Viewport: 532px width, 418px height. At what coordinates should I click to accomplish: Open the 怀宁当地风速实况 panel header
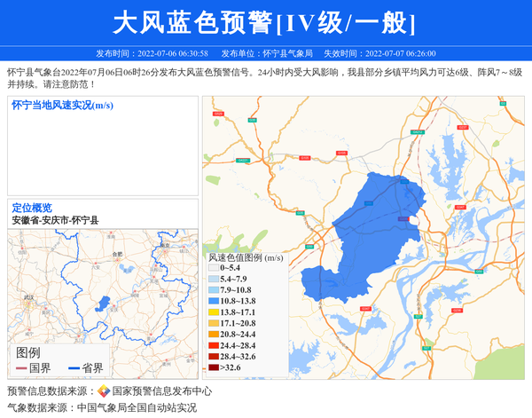[x=62, y=105]
